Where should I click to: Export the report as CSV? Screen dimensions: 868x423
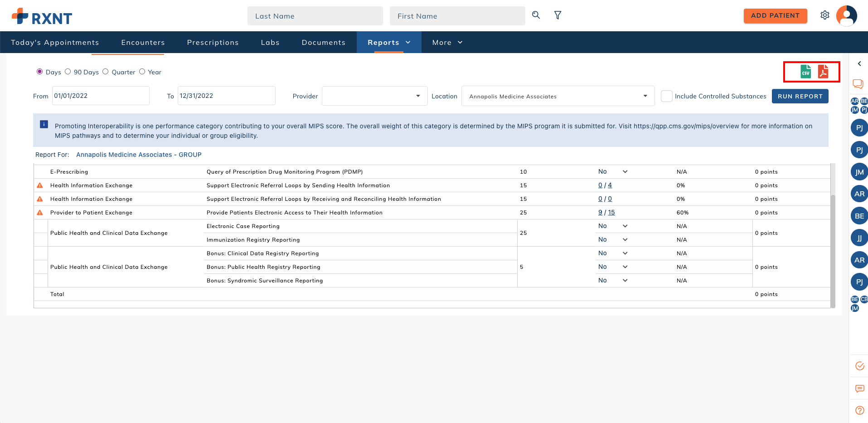pos(805,72)
